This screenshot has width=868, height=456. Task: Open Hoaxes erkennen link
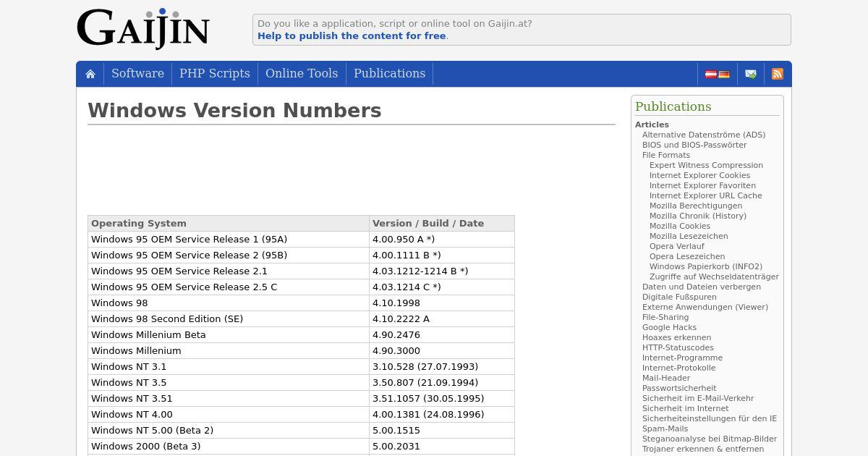(676, 337)
